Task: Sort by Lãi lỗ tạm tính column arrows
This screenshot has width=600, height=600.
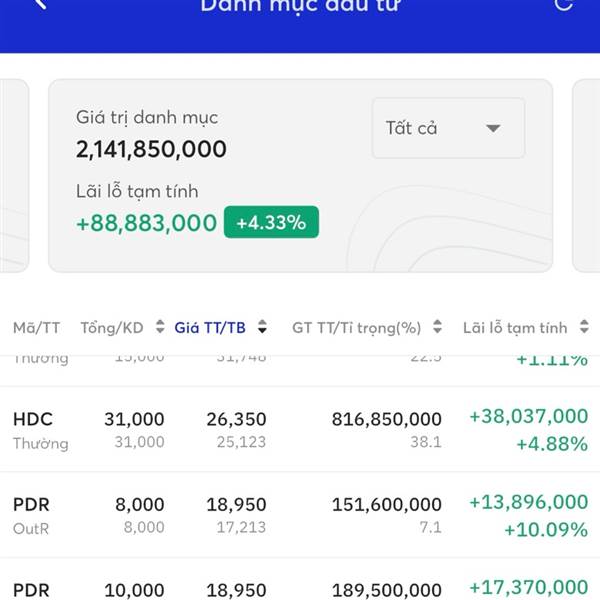Action: point(584,327)
